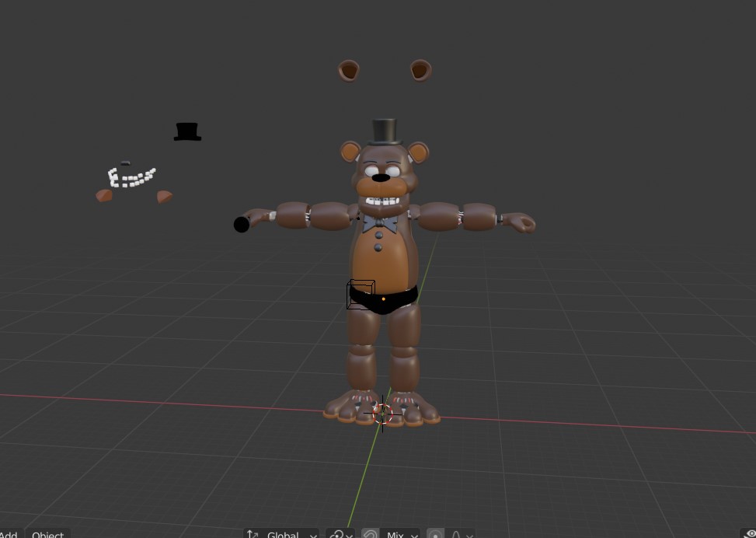The image size is (756, 538).
Task: Select the top hat on the bear's head
Action: [385, 131]
